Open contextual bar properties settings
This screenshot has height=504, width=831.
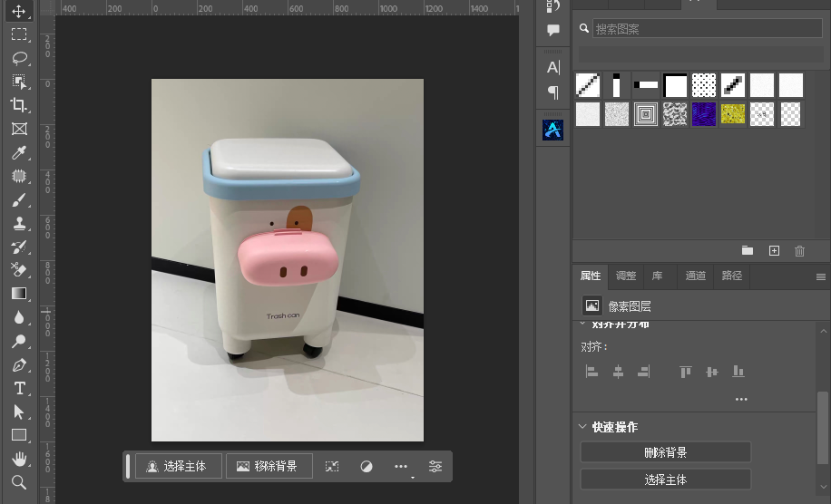pyautogui.click(x=435, y=467)
